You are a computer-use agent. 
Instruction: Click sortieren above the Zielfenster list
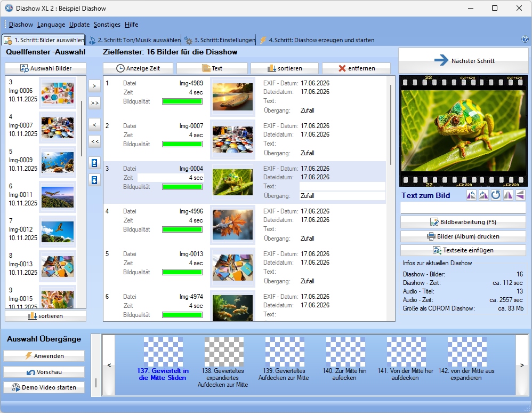pos(284,68)
